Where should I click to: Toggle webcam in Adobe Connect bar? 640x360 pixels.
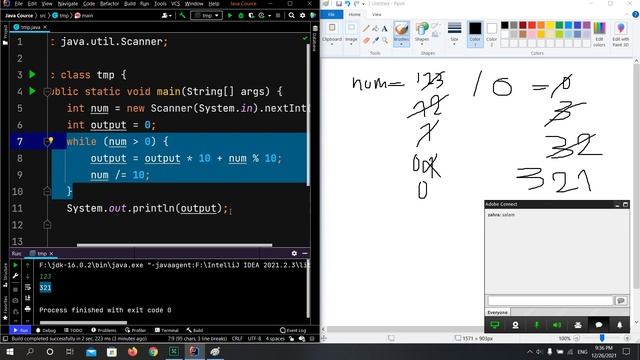[x=516, y=325]
